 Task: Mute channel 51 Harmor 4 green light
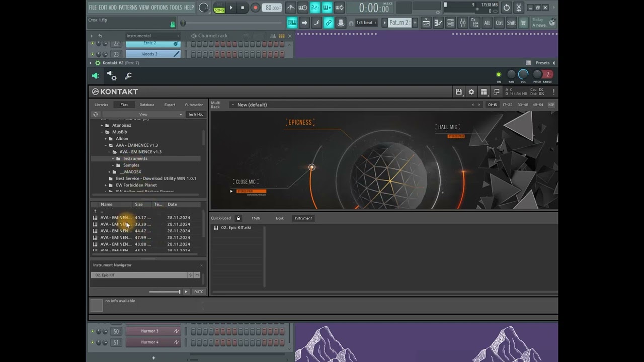(x=92, y=342)
